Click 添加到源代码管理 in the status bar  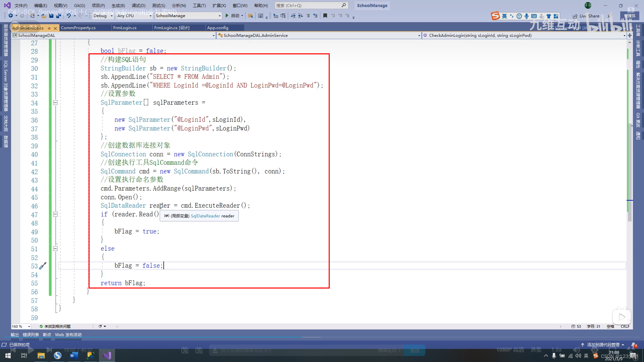coord(603,345)
